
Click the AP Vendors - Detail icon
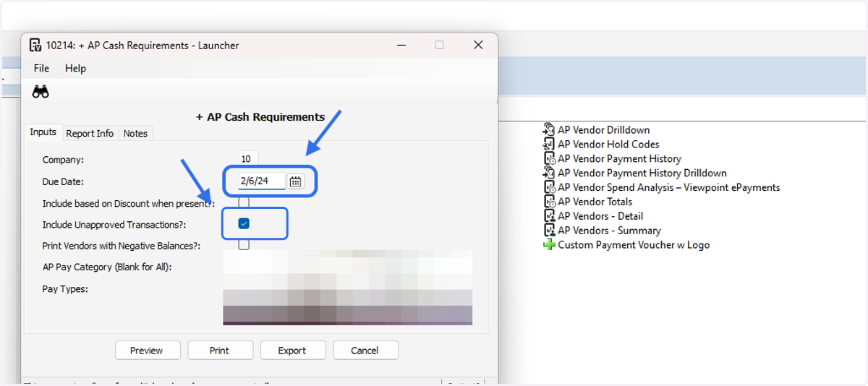coord(548,216)
